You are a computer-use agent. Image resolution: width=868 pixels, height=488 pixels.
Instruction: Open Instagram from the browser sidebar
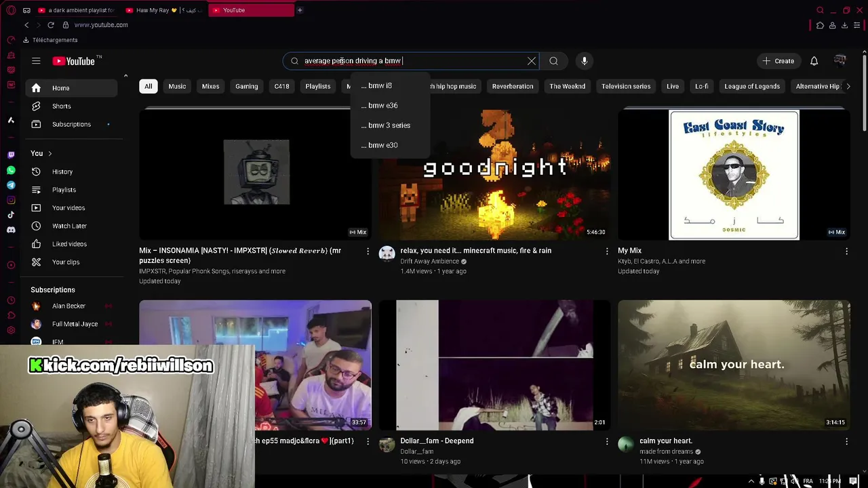coord(11,200)
